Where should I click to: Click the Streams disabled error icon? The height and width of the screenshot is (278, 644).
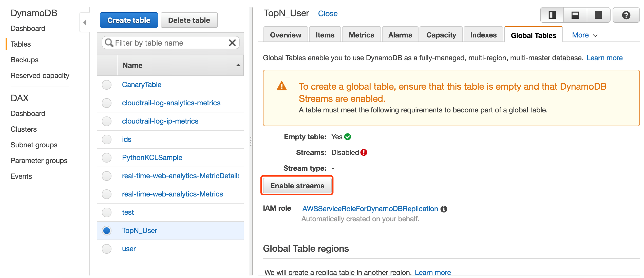pos(364,152)
